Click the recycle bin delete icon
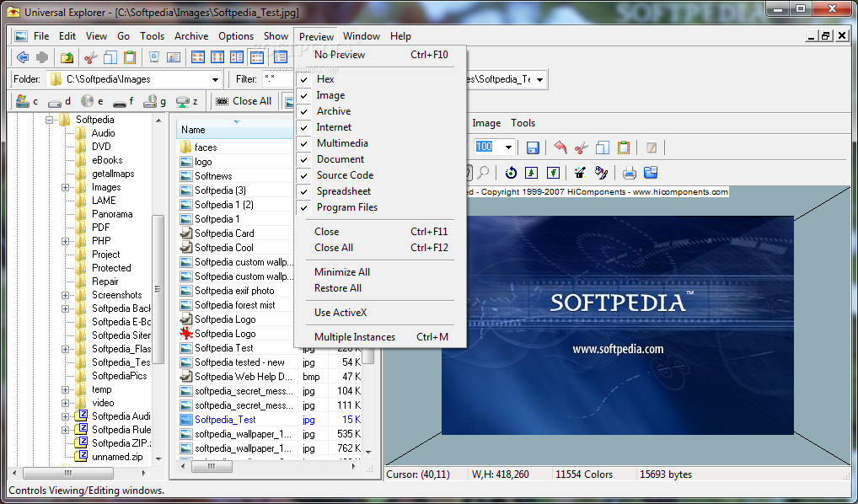 pos(154,57)
